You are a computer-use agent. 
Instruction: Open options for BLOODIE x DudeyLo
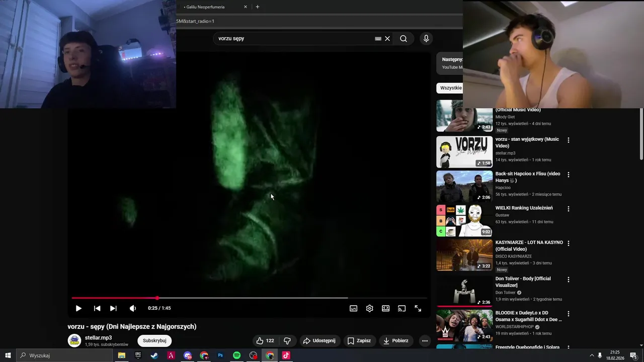click(569, 314)
